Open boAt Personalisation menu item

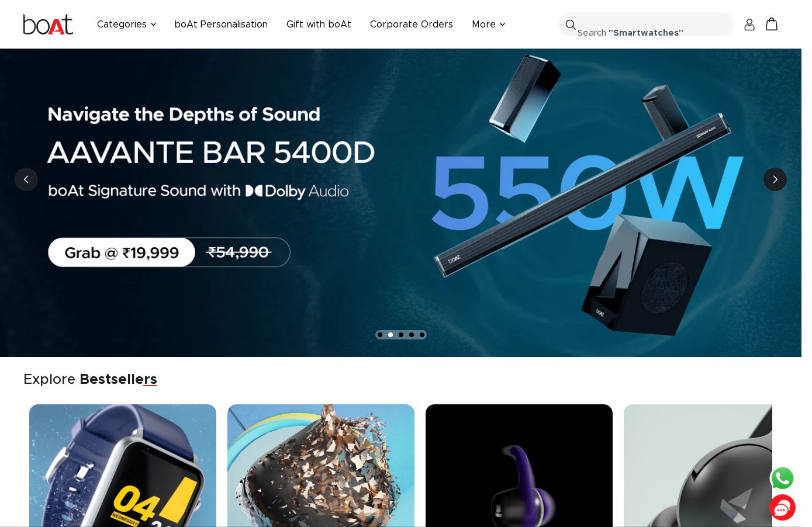click(x=221, y=24)
